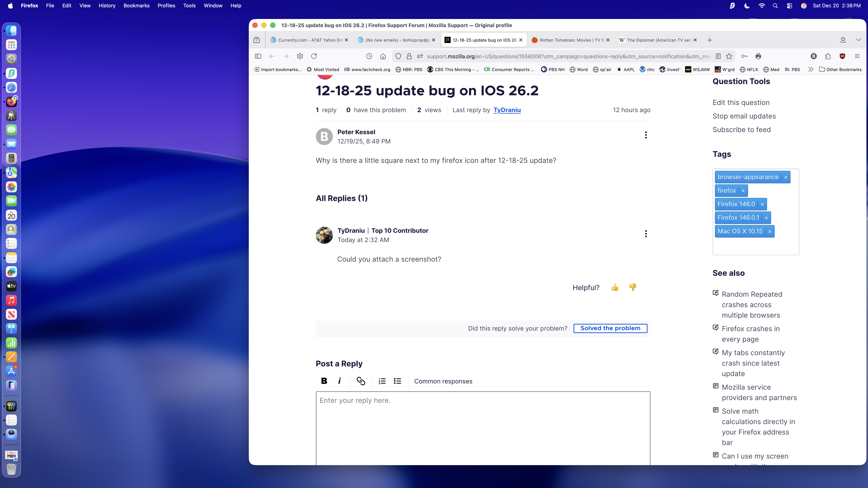Open the Bookmarks menu in the menu bar
868x488 pixels.
(136, 5)
